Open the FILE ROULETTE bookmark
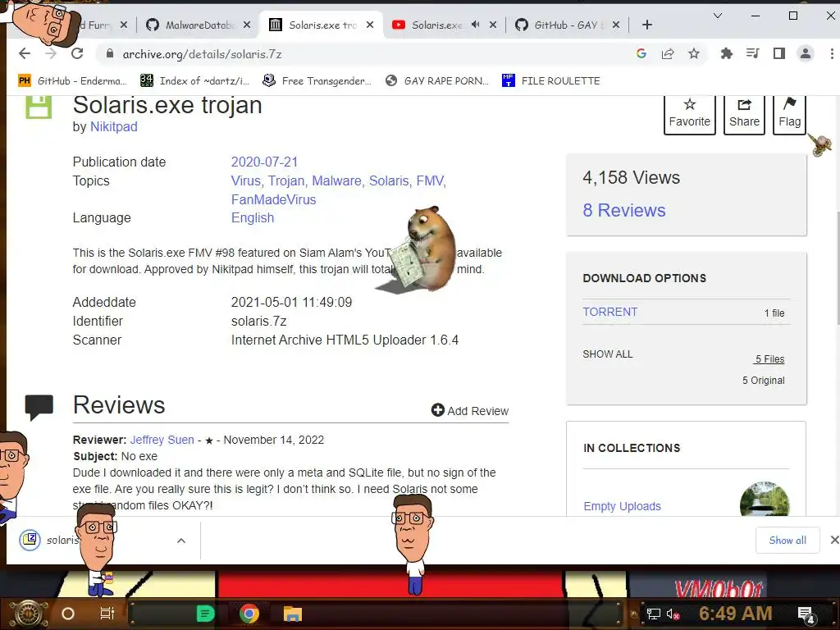Viewport: 840px width, 630px height. click(551, 81)
